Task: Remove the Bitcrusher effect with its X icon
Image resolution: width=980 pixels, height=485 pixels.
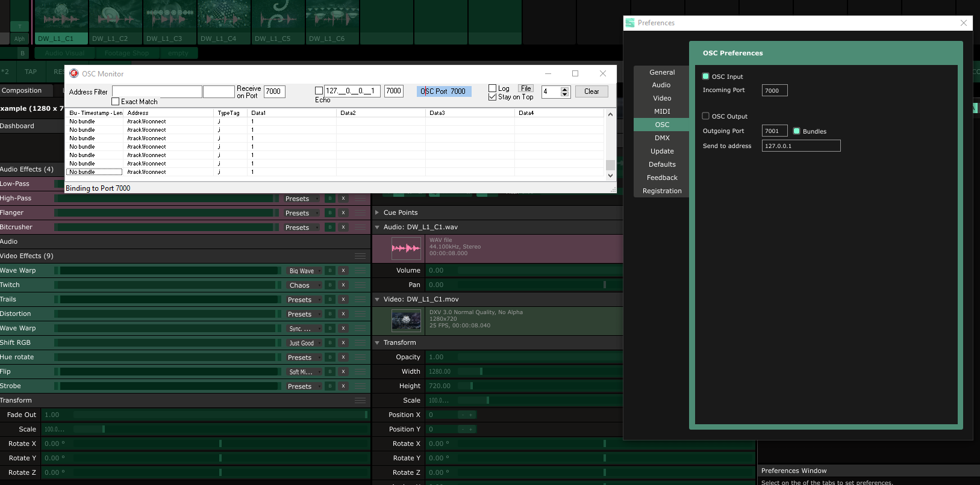Action: tap(343, 227)
